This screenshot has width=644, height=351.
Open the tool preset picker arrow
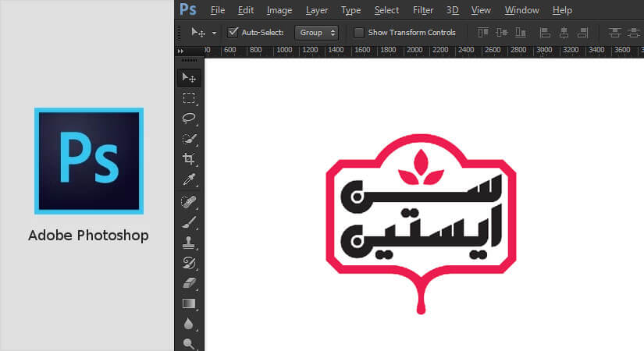click(214, 33)
